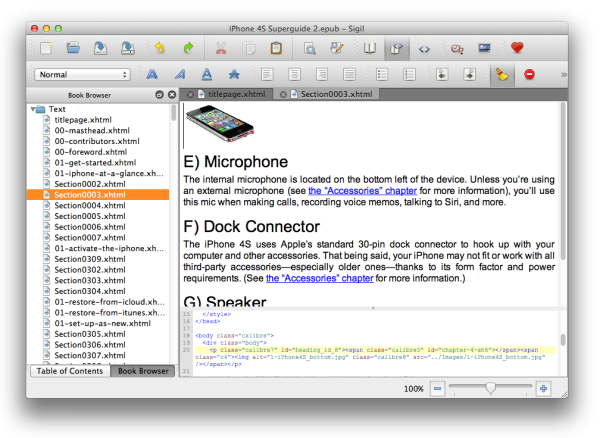Select Section0309.xhtml file
Viewport: 606px width, 438px height.
click(90, 259)
